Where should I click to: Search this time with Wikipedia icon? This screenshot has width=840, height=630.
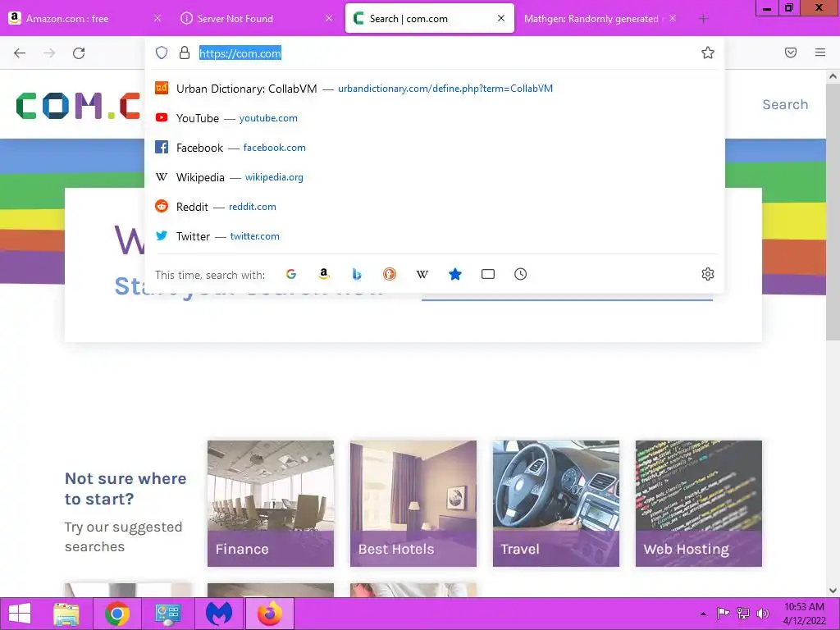(422, 274)
